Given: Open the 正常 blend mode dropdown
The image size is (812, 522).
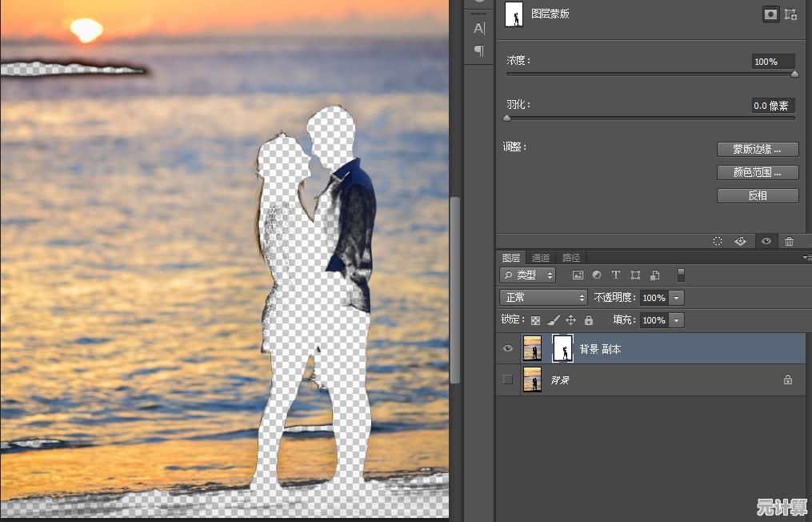Looking at the screenshot, I should click(543, 297).
